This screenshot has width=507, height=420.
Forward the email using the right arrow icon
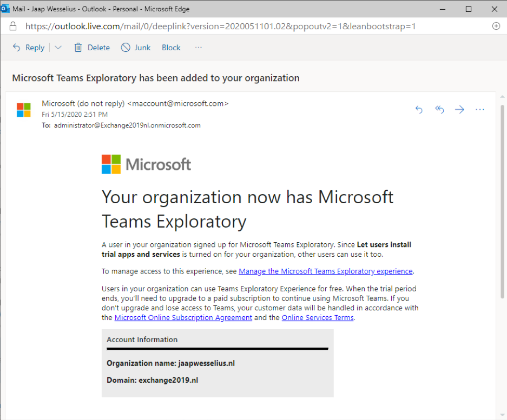[459, 109]
